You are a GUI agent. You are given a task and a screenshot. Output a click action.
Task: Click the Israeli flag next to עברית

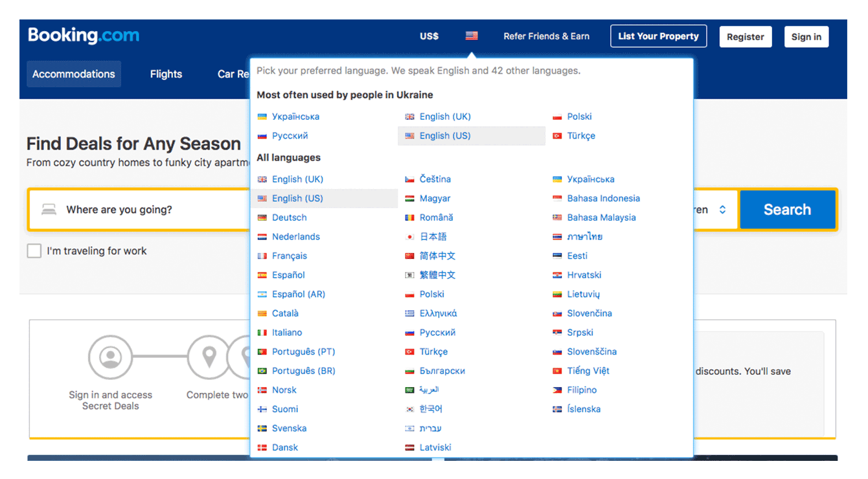[409, 429]
